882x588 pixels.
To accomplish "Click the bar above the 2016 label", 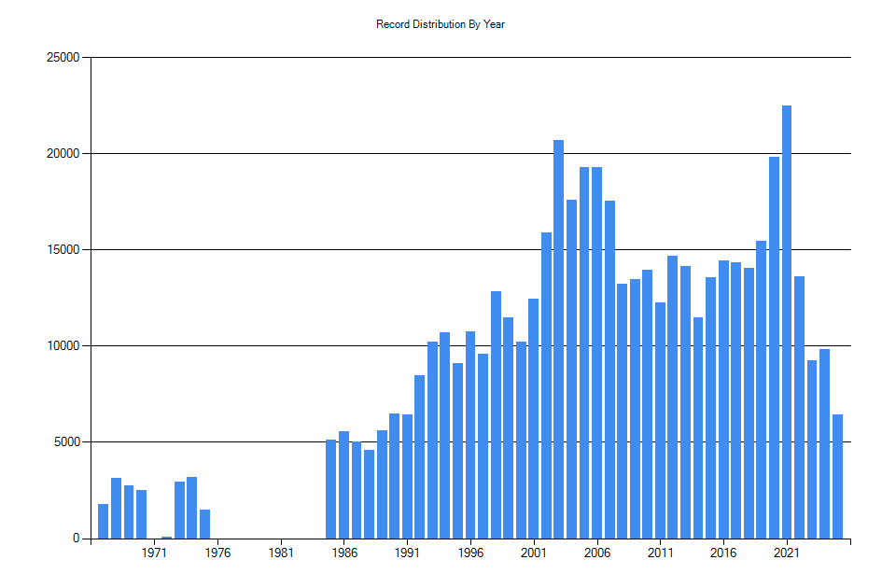I will coord(723,399).
